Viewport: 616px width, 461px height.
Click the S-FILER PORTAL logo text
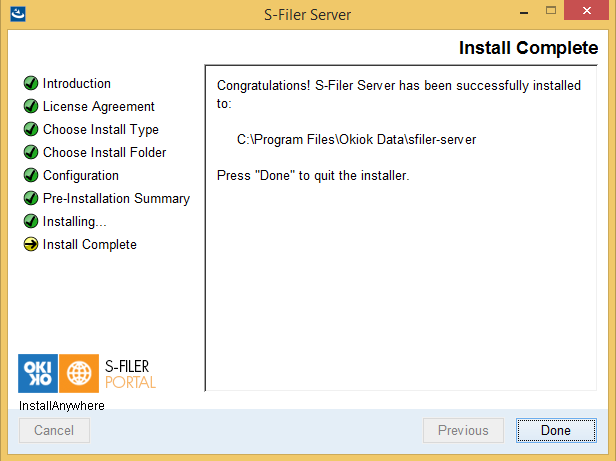pyautogui.click(x=130, y=374)
